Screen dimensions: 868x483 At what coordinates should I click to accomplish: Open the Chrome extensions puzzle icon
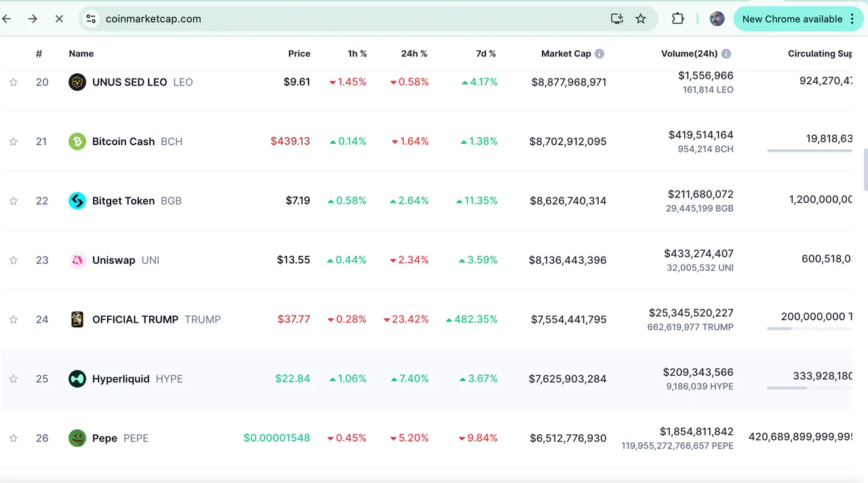[x=677, y=19]
